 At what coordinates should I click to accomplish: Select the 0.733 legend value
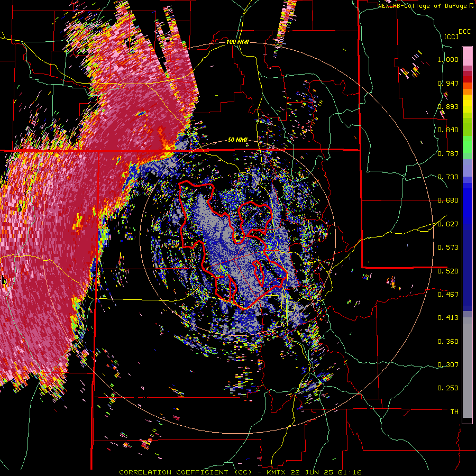pyautogui.click(x=448, y=177)
